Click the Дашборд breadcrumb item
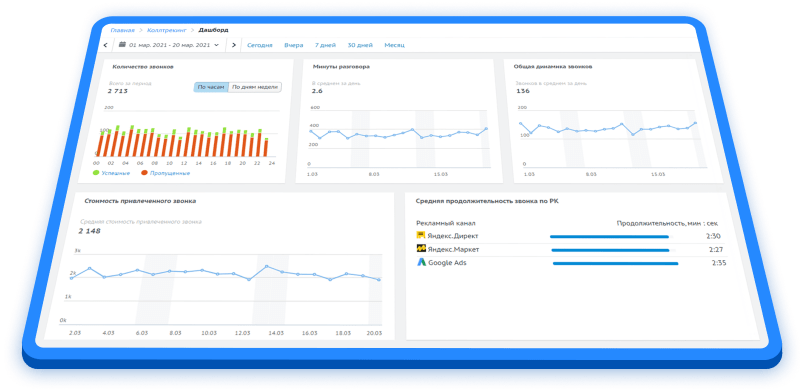Screen dimensions: 804x391 coord(214,30)
